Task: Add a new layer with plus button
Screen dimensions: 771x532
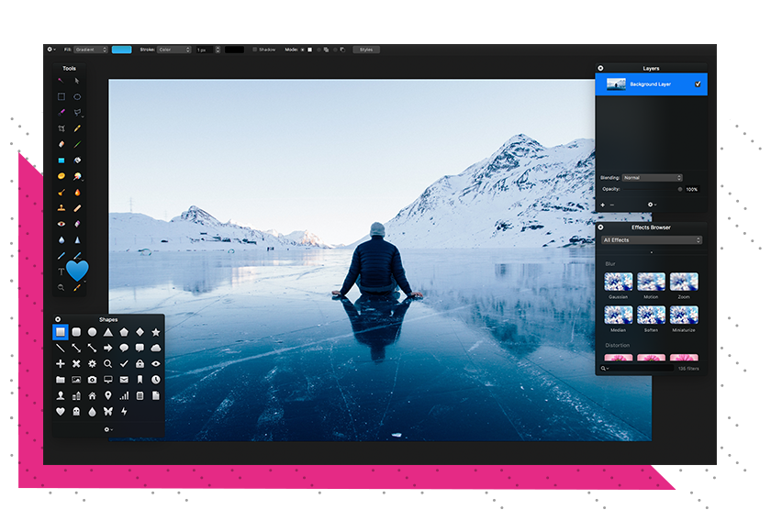Action: [x=603, y=205]
